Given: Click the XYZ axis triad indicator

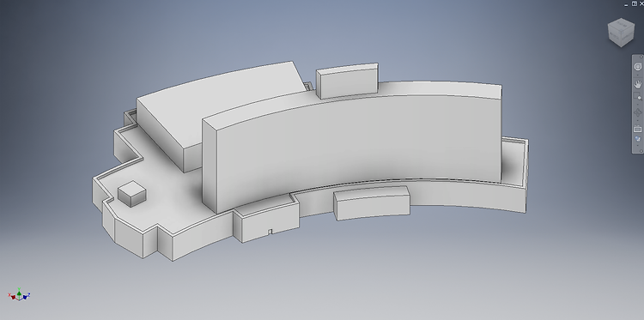Looking at the screenshot, I should point(19,294).
